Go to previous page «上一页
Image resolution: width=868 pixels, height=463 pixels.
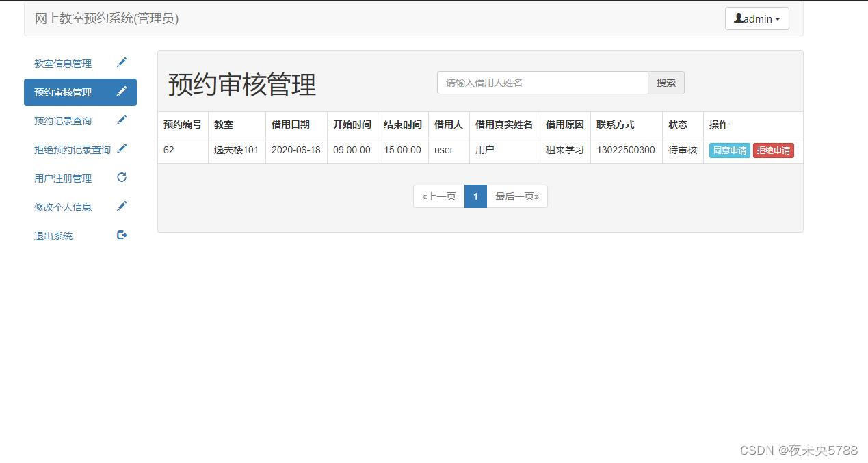click(438, 196)
